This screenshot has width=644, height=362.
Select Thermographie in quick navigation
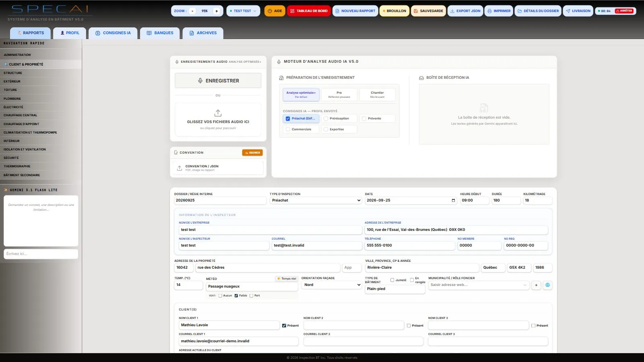pos(41,166)
